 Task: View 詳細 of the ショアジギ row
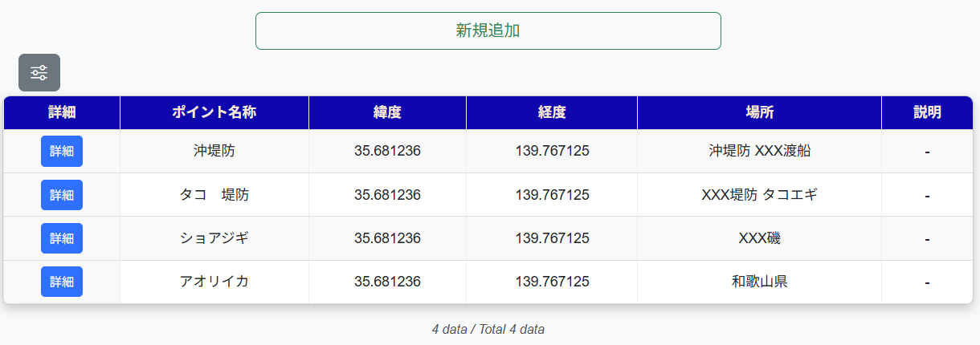pos(62,238)
